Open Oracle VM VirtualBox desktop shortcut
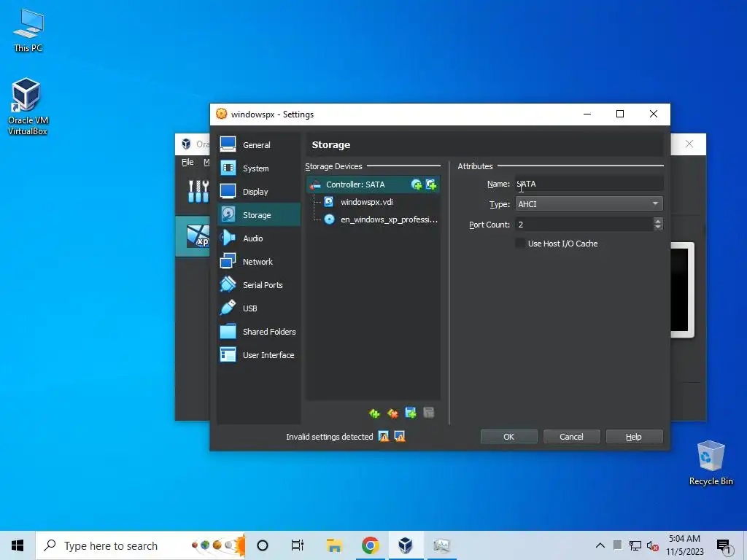Viewport: 747px width, 560px height. pyautogui.click(x=28, y=106)
